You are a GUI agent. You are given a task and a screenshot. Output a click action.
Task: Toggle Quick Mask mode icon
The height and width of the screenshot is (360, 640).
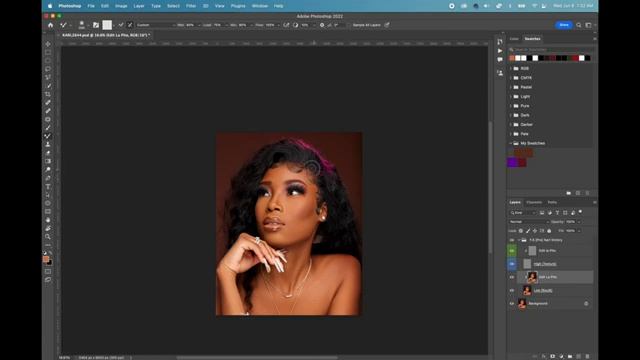(x=48, y=271)
